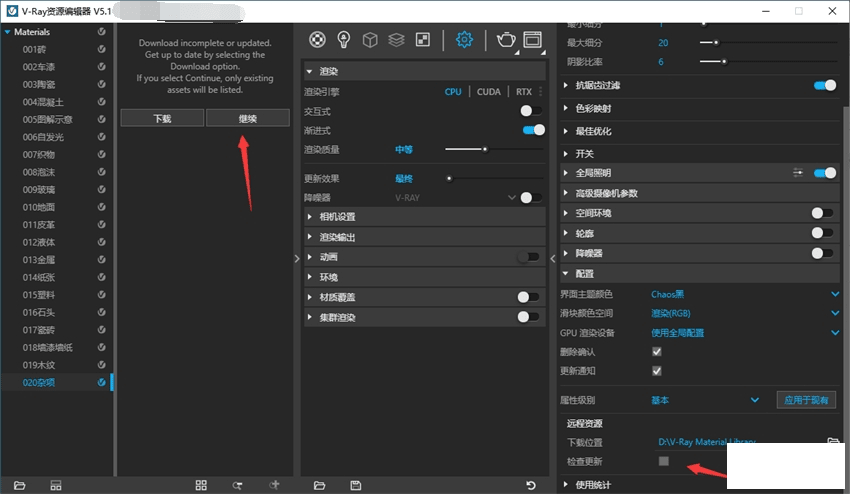Viewport: 850px width, 494px height.
Task: Click the 继续 continue button
Action: point(248,118)
